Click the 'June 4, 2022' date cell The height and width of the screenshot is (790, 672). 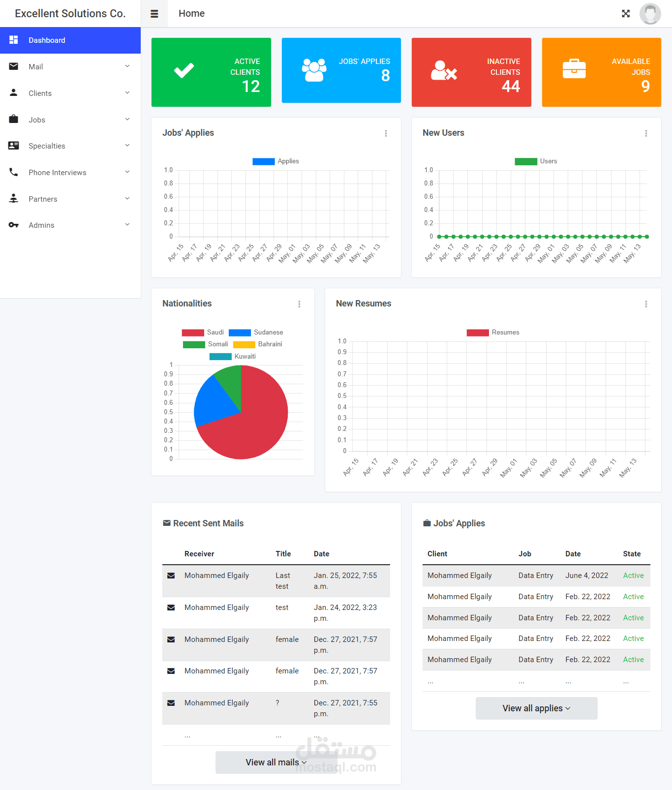pyautogui.click(x=587, y=576)
